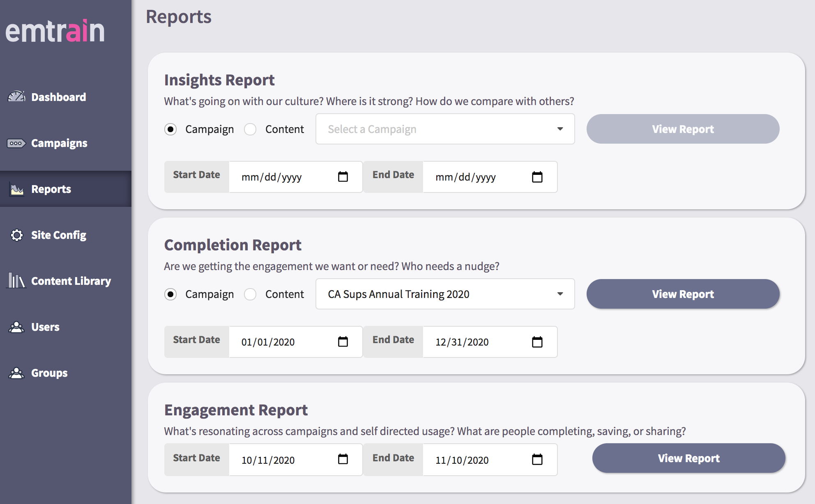Click the Groups people icon

16,373
